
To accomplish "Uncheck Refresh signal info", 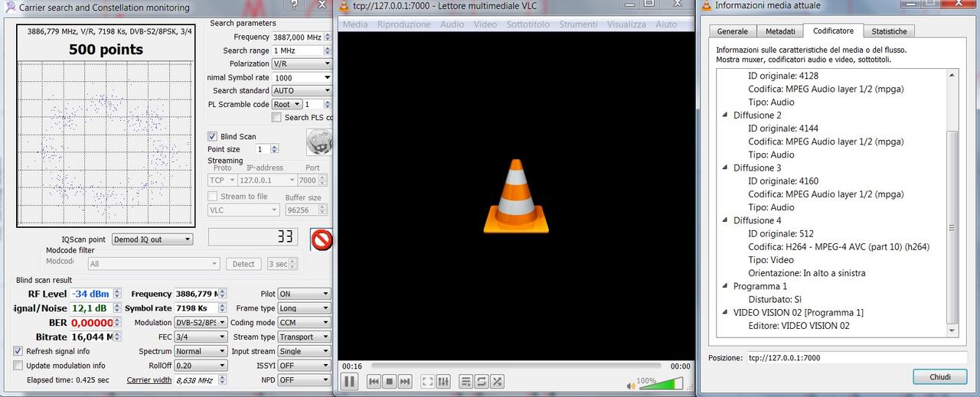I will (x=18, y=351).
